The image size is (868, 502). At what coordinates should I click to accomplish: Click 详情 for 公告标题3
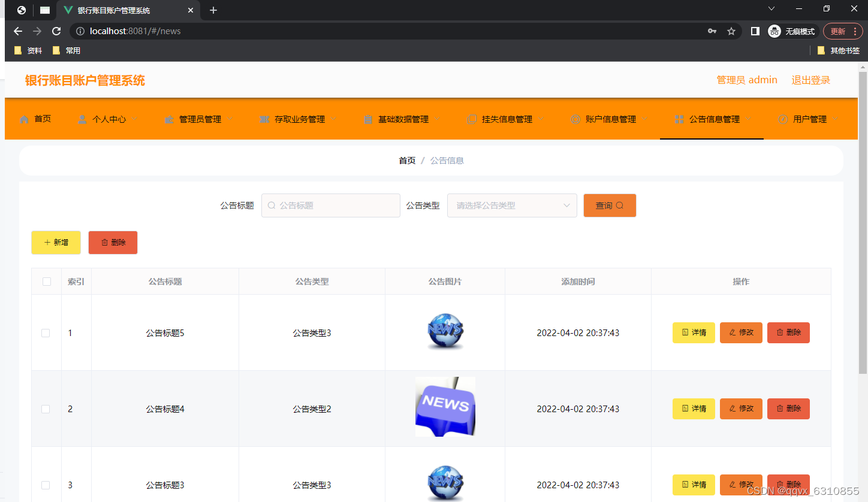pyautogui.click(x=694, y=485)
